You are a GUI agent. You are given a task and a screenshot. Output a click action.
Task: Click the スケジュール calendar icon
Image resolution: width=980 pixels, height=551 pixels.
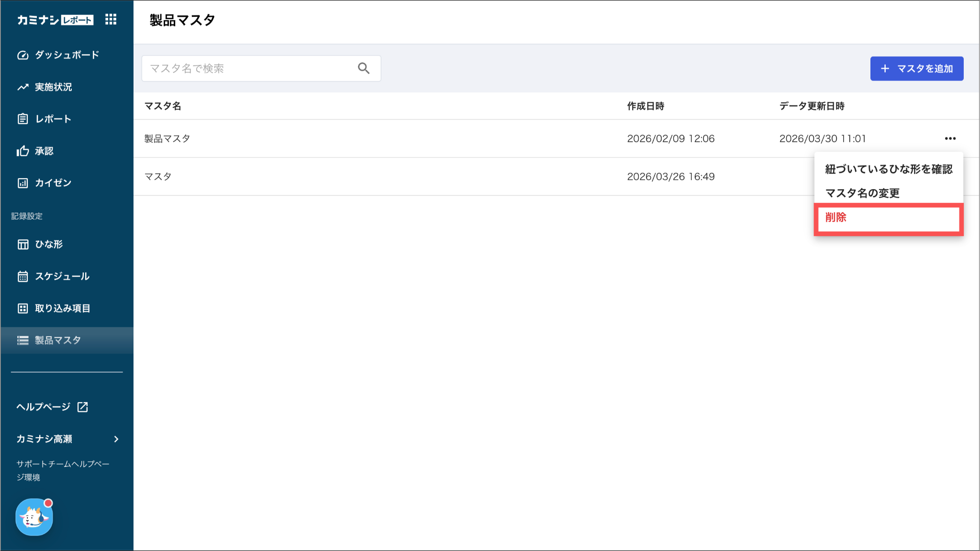(x=22, y=276)
